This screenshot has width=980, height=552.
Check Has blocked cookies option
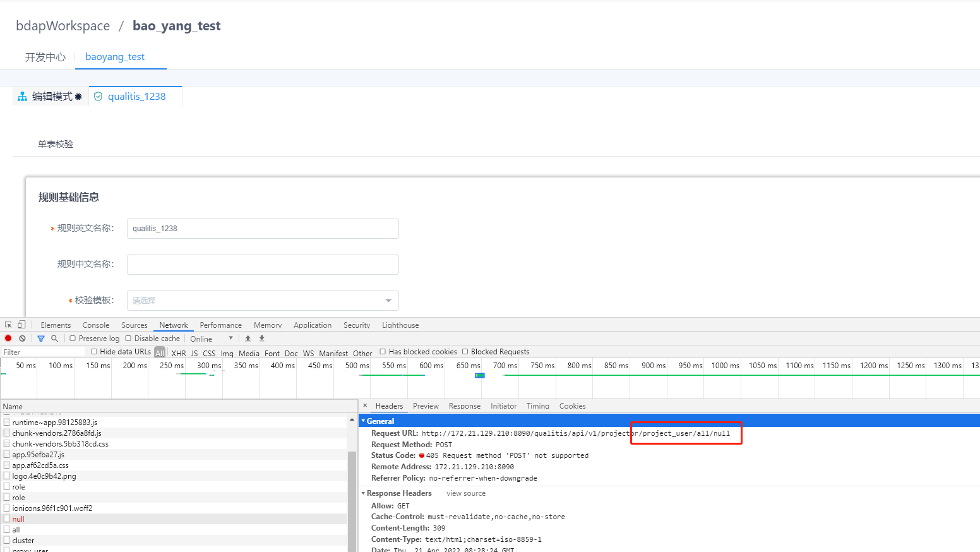pos(383,352)
